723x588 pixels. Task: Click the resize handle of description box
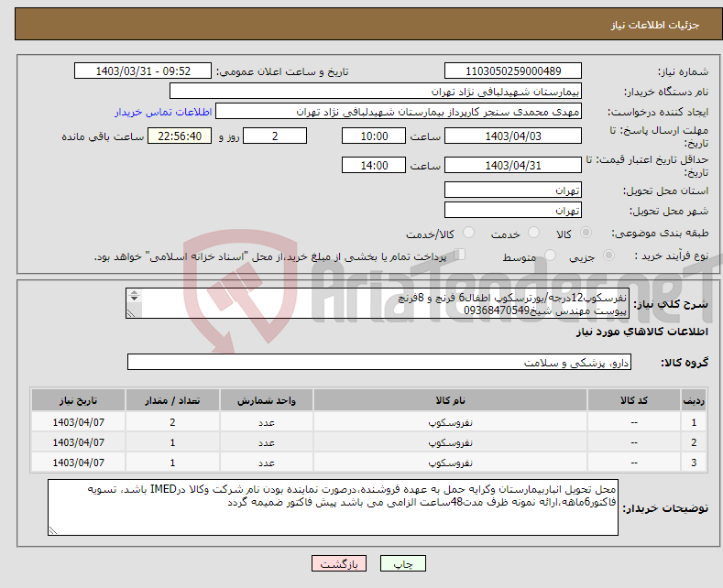[130, 314]
